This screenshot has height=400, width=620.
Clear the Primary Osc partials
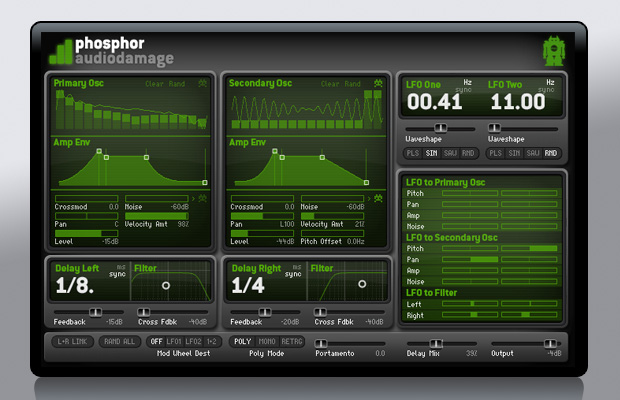pyautogui.click(x=154, y=84)
